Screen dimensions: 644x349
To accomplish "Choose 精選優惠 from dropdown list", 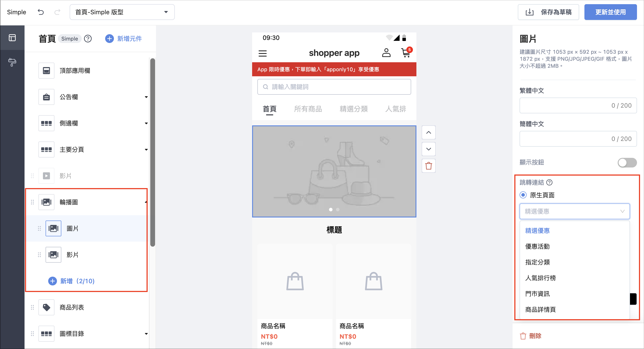I will coord(575,231).
